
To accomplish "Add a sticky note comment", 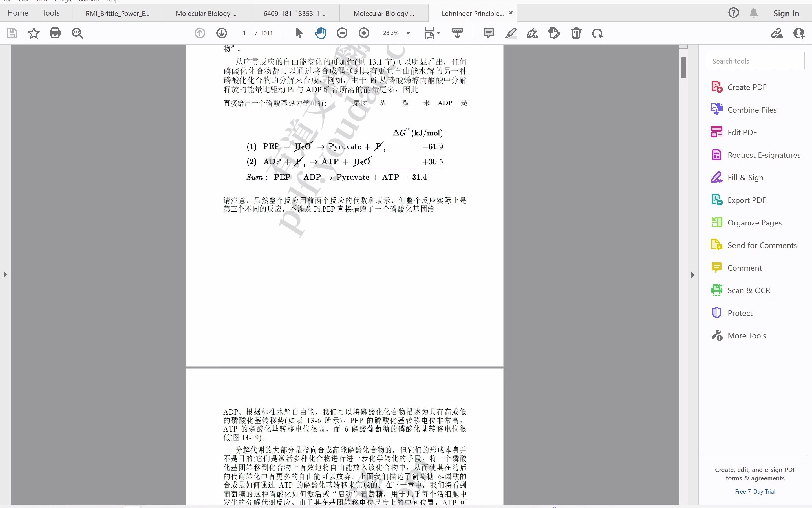I will pyautogui.click(x=489, y=33).
